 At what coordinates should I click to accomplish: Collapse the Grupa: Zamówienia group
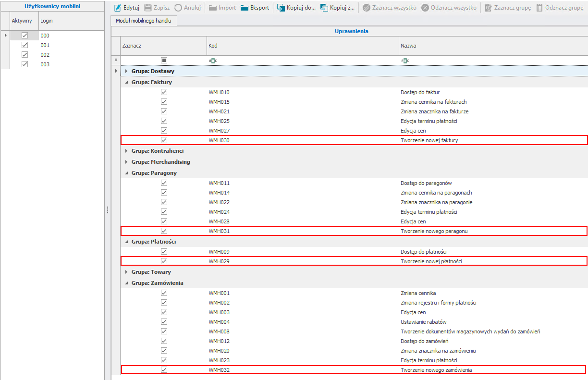click(126, 283)
